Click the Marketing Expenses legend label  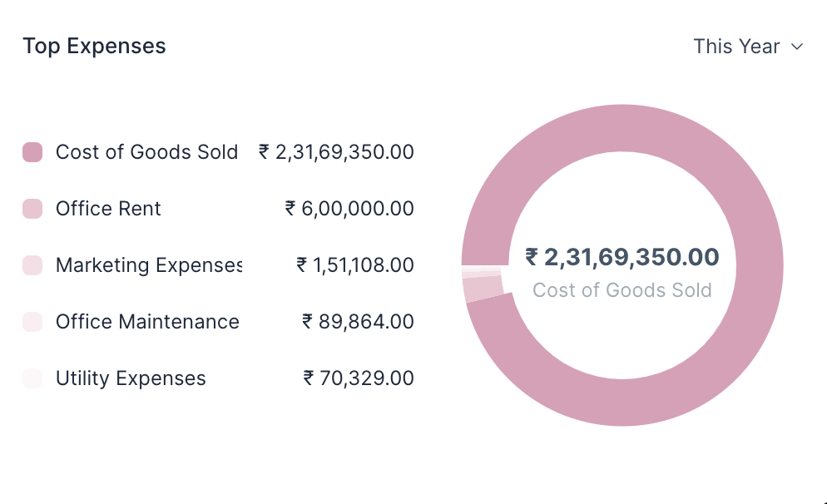(149, 265)
